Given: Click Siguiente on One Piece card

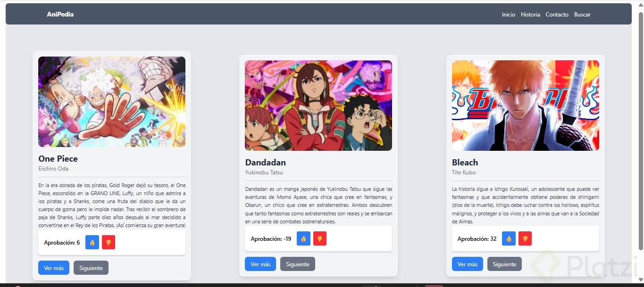Looking at the screenshot, I should 91,268.
